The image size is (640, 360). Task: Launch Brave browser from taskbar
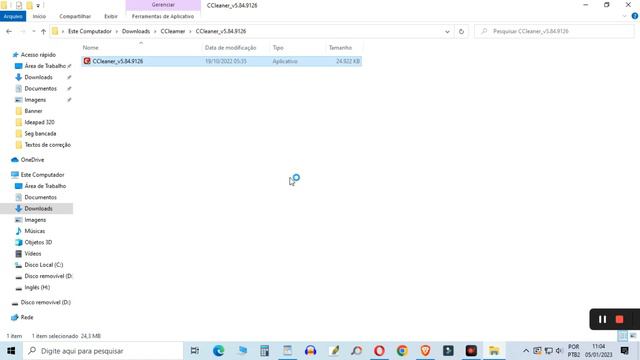click(x=425, y=351)
